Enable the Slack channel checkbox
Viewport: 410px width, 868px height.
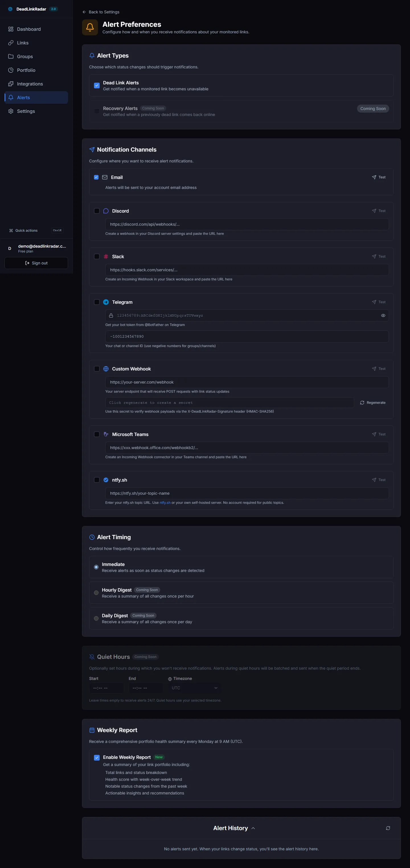click(97, 256)
